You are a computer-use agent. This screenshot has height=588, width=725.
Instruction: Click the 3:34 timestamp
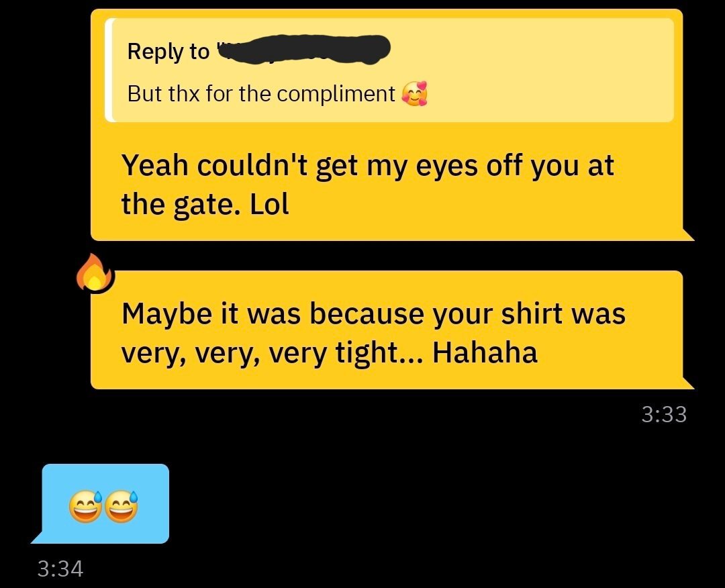[60, 569]
